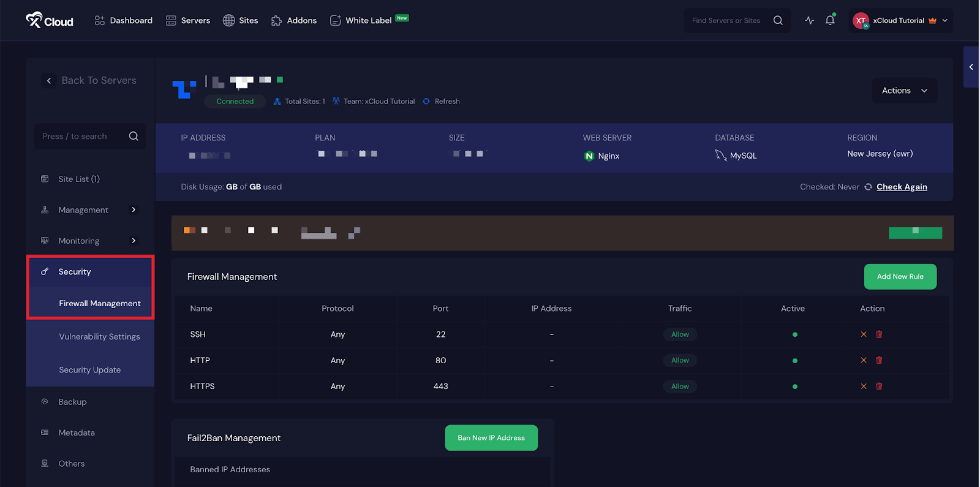Focus the Find Servers or Sites field
This screenshot has height=487, width=980.
[x=726, y=20]
